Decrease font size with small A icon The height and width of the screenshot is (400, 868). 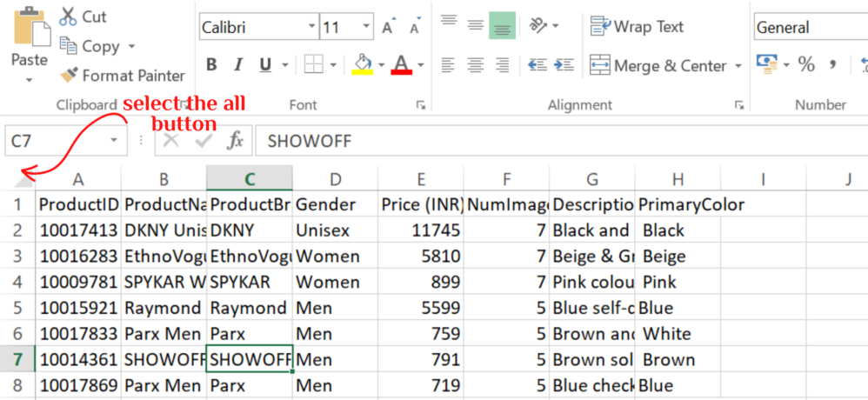[415, 27]
